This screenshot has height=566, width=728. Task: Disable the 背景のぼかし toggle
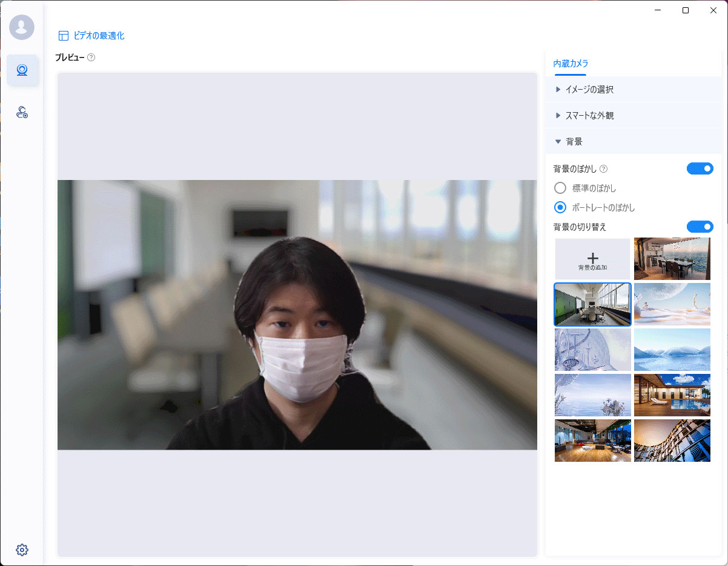700,168
